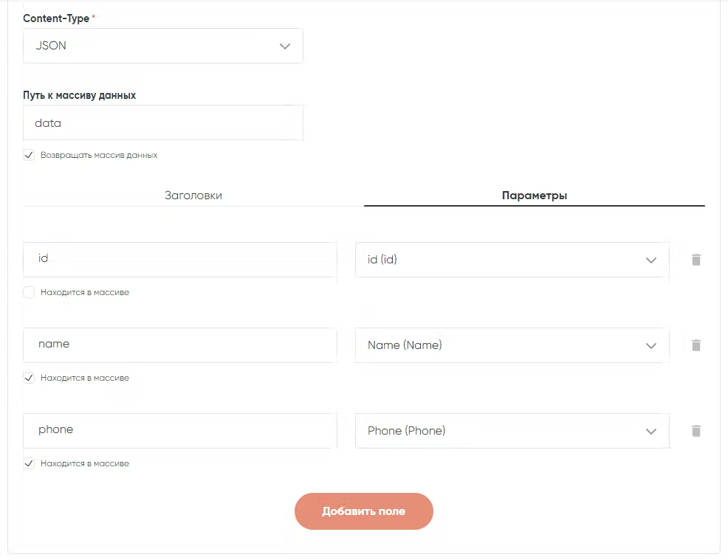Uncheck "Возвращать массив данных" checkbox
Viewport: 728px width, 560px height.
click(x=29, y=155)
